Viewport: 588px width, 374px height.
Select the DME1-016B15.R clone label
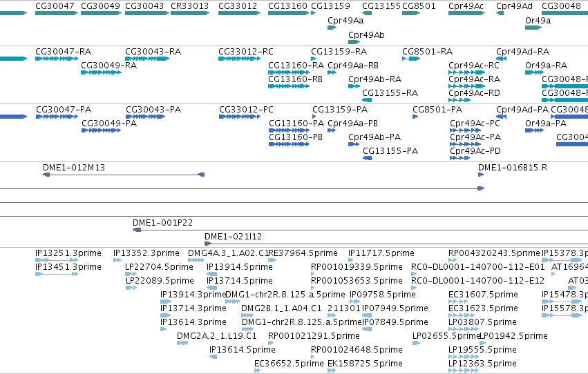[x=513, y=168]
